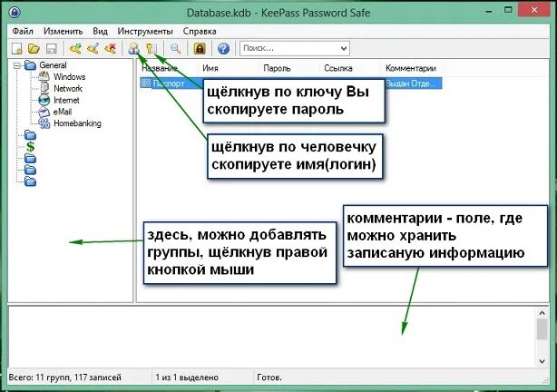Click the Паспорт entry row icon
Image resolution: width=557 pixels, height=392 pixels.
point(146,83)
